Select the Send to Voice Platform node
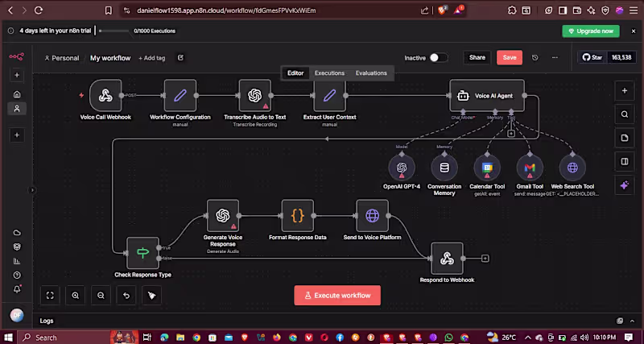644x344 pixels. [372, 215]
